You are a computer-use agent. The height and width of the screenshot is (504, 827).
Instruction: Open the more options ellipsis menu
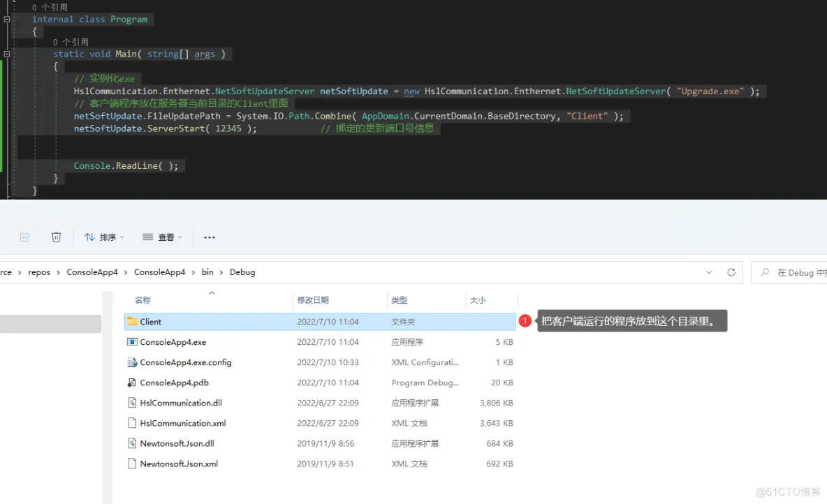[x=210, y=237]
